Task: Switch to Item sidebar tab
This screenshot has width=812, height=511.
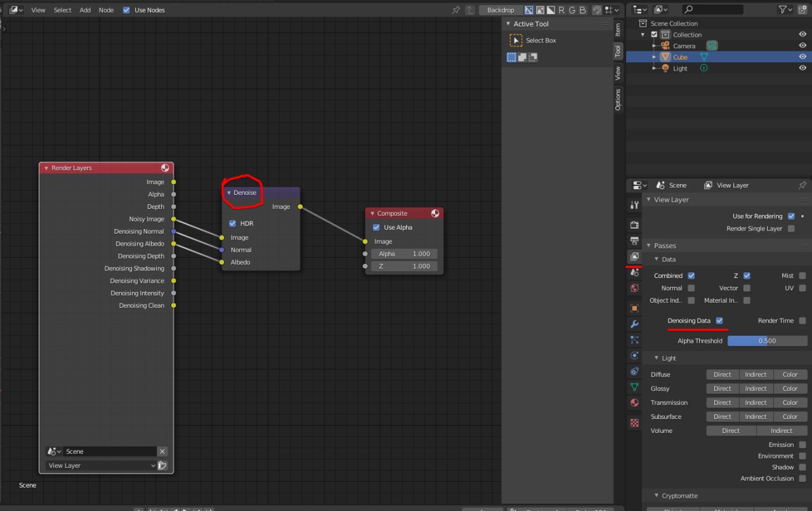Action: click(x=618, y=29)
